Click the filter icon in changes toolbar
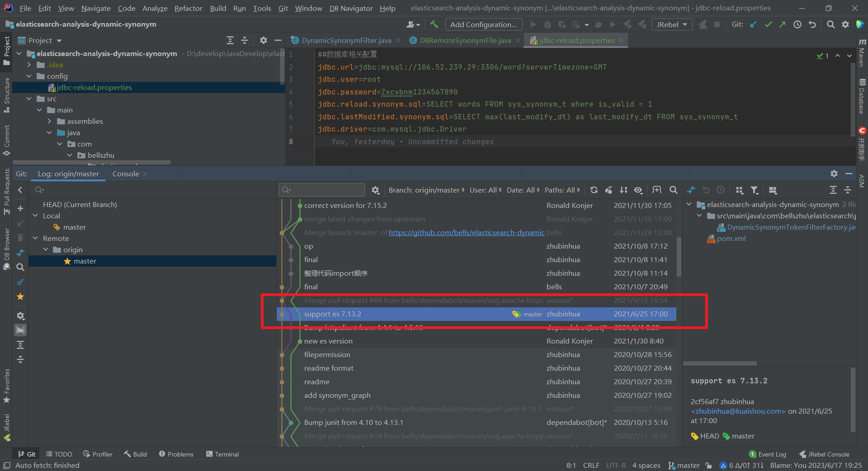 755,190
